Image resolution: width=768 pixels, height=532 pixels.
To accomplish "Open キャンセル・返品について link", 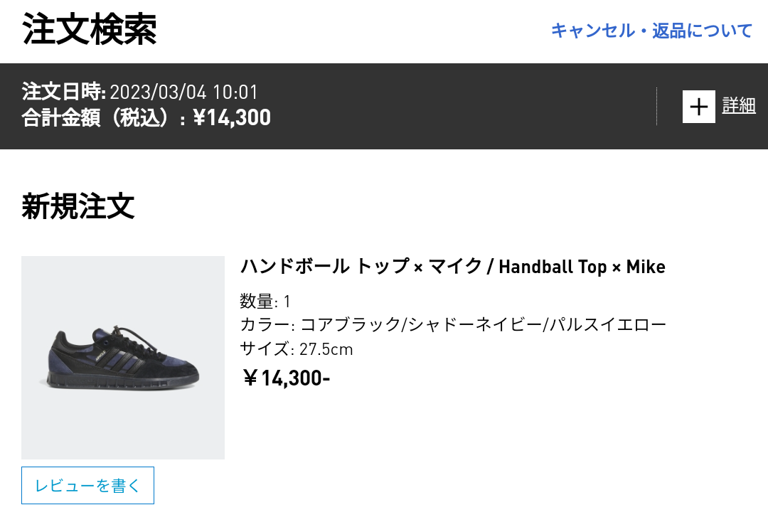I will [x=651, y=31].
